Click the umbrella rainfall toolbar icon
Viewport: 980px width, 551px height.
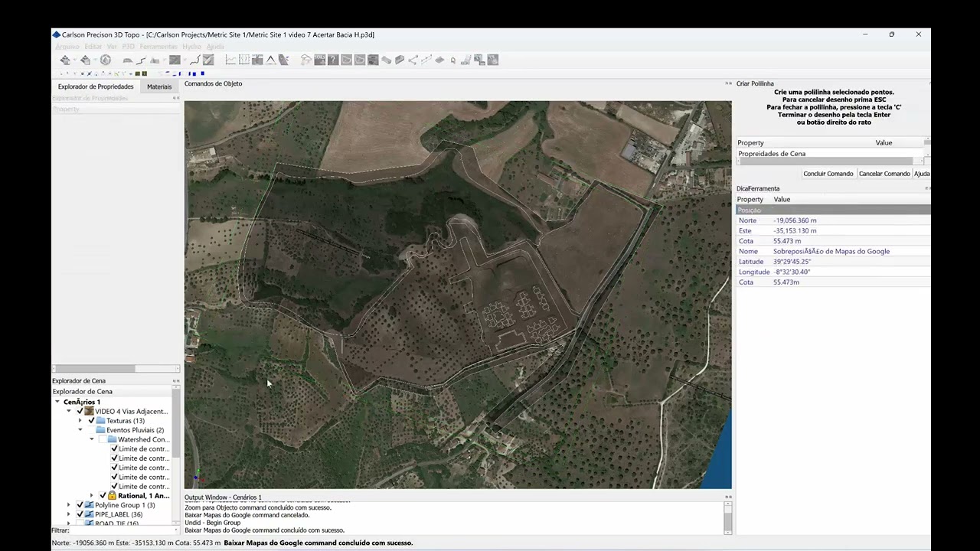pyautogui.click(x=306, y=60)
